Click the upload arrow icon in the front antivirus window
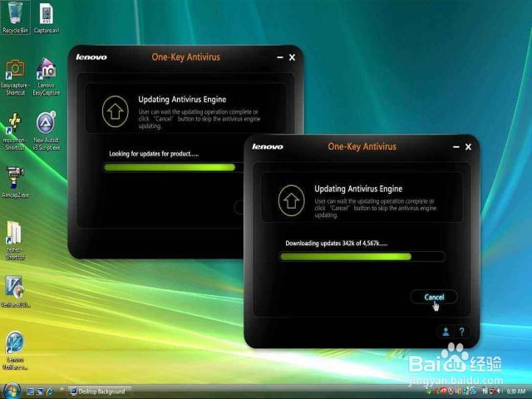 291,200
